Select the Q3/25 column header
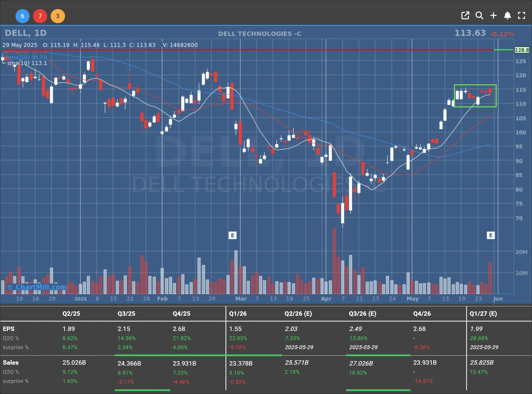Viewport: 532px width, 394px height. tap(126, 314)
